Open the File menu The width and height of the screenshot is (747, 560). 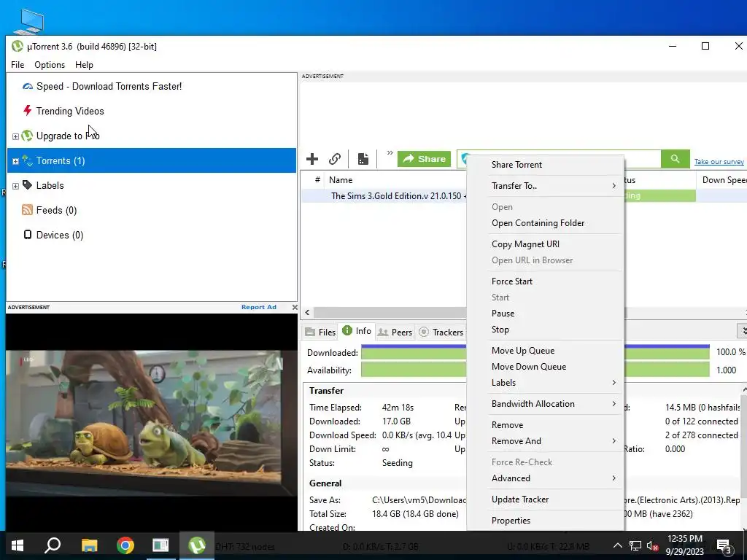click(18, 65)
